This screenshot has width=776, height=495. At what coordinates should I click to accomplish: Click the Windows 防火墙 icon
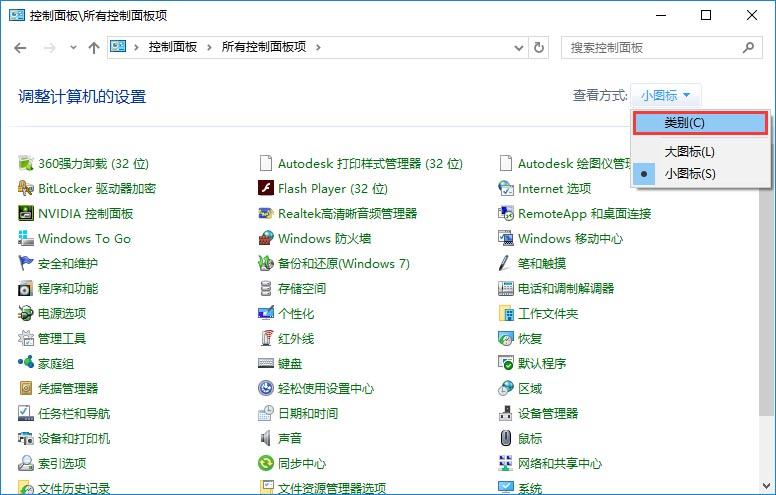point(266,238)
